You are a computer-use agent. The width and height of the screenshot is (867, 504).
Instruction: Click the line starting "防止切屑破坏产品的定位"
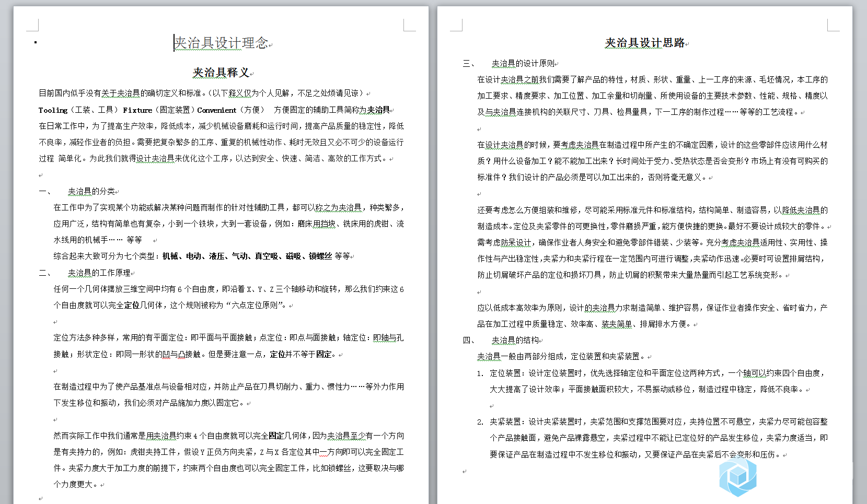click(631, 275)
